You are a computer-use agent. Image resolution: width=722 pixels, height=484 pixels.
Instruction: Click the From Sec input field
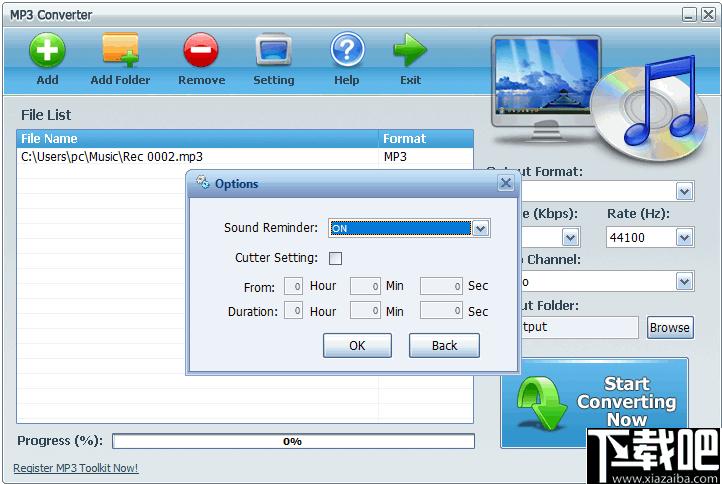(441, 286)
